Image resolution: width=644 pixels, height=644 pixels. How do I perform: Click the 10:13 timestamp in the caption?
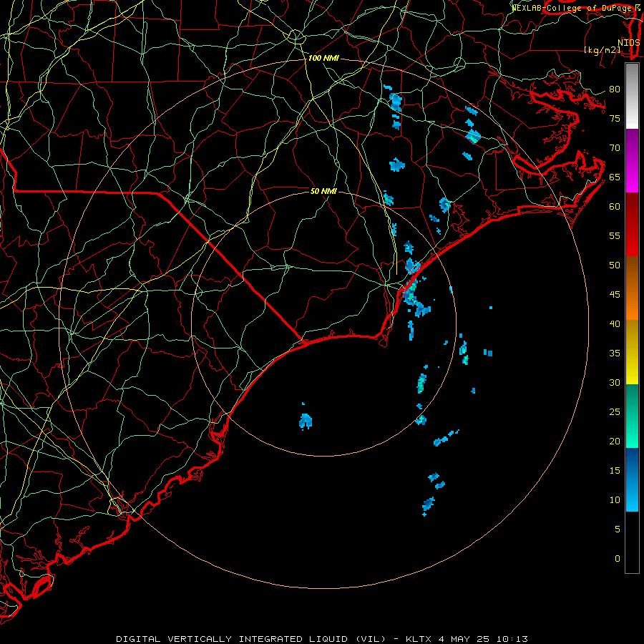(512, 639)
